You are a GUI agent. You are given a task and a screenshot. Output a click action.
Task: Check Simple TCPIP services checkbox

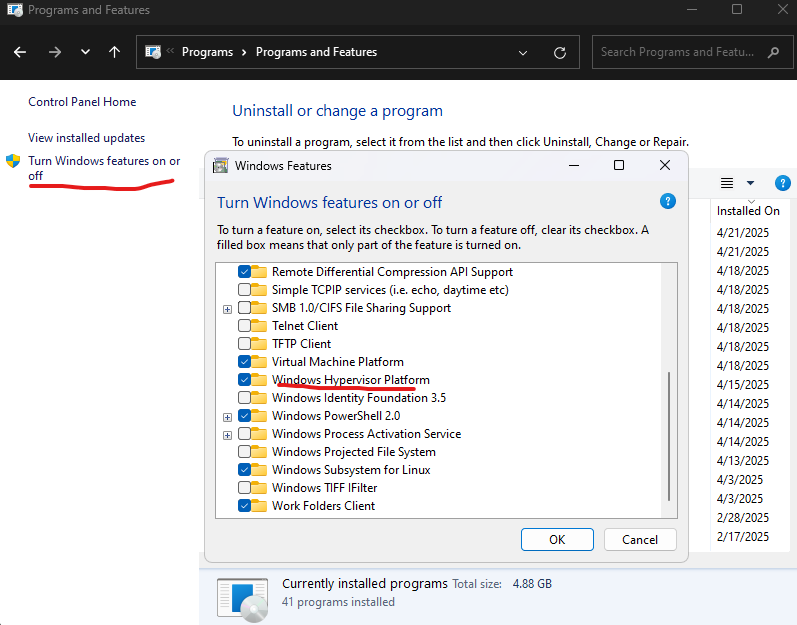pyautogui.click(x=244, y=290)
